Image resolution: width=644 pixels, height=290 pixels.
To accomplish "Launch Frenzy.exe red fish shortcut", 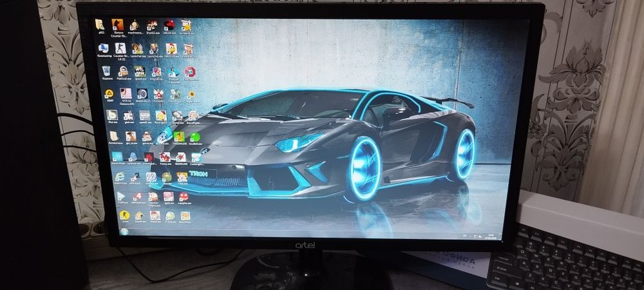I will (165, 157).
